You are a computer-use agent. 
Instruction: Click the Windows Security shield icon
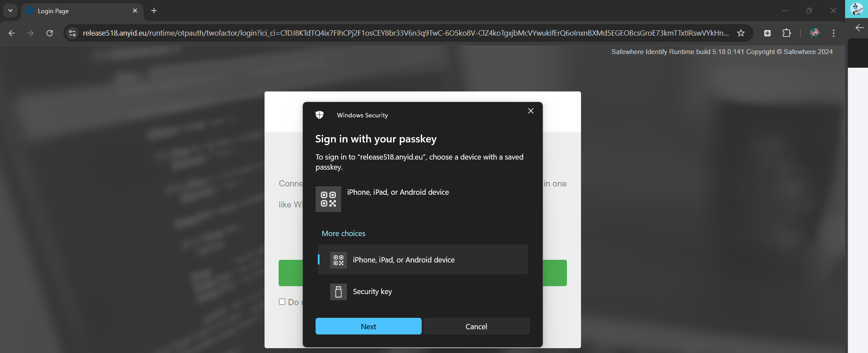tap(320, 115)
